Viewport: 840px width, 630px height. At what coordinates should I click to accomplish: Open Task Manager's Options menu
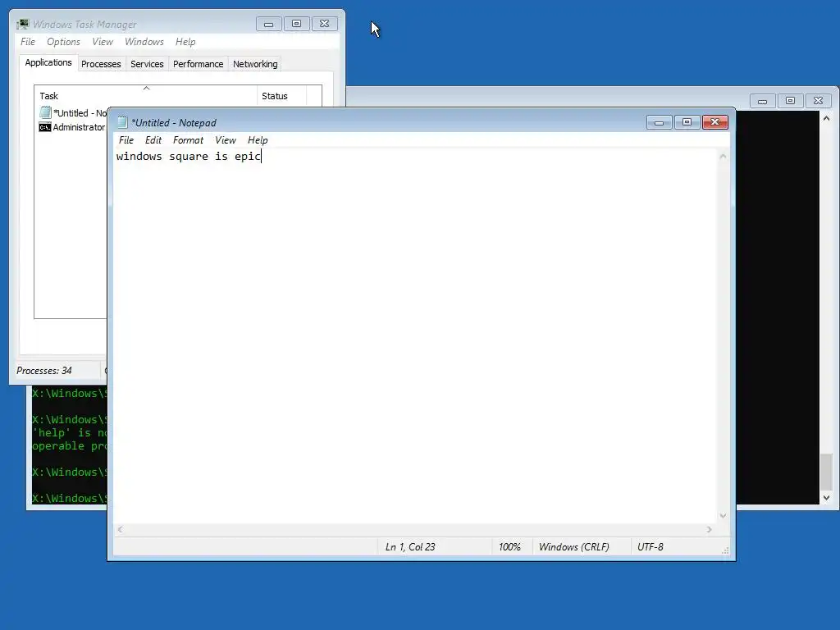pyautogui.click(x=63, y=42)
